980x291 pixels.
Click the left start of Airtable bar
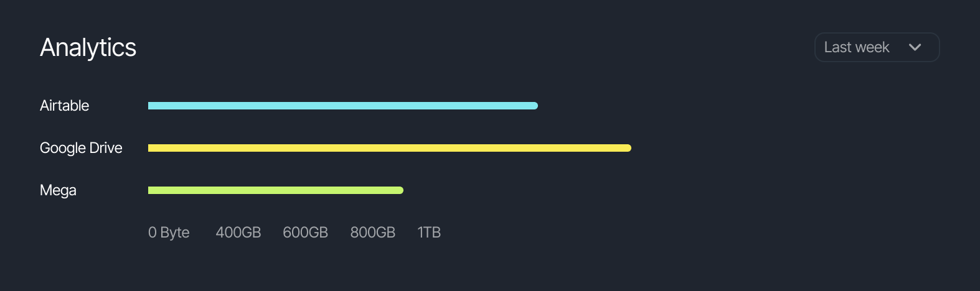coord(151,106)
